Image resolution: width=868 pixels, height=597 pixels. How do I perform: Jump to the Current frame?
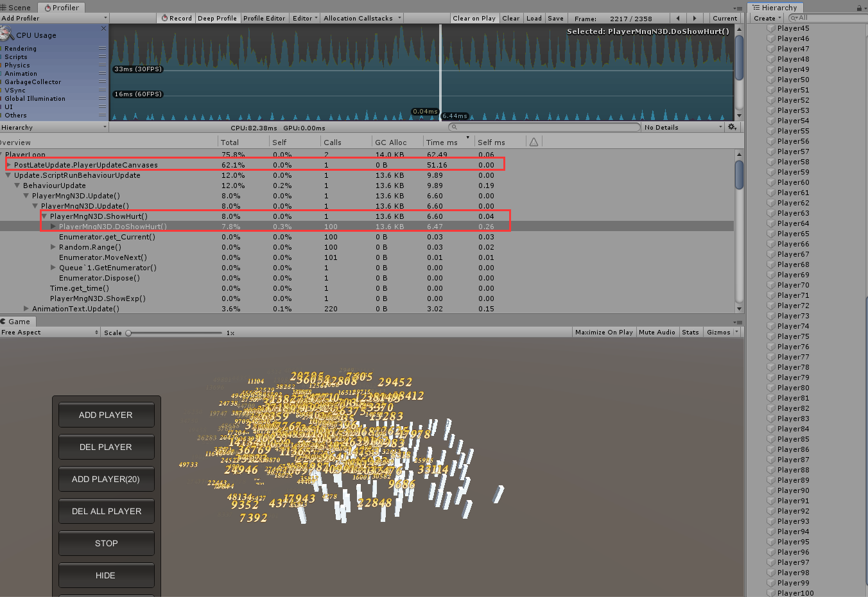725,18
